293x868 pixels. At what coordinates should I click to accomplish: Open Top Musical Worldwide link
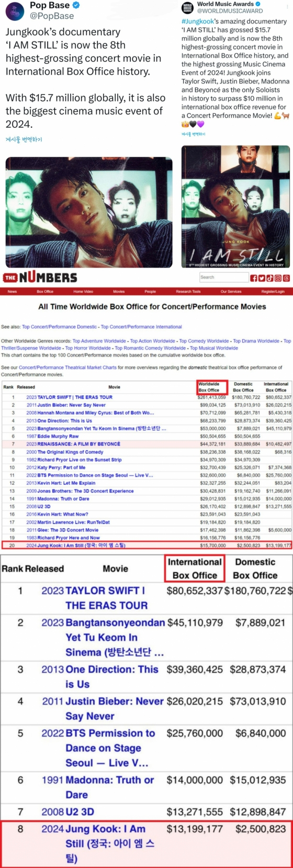pyautogui.click(x=214, y=348)
